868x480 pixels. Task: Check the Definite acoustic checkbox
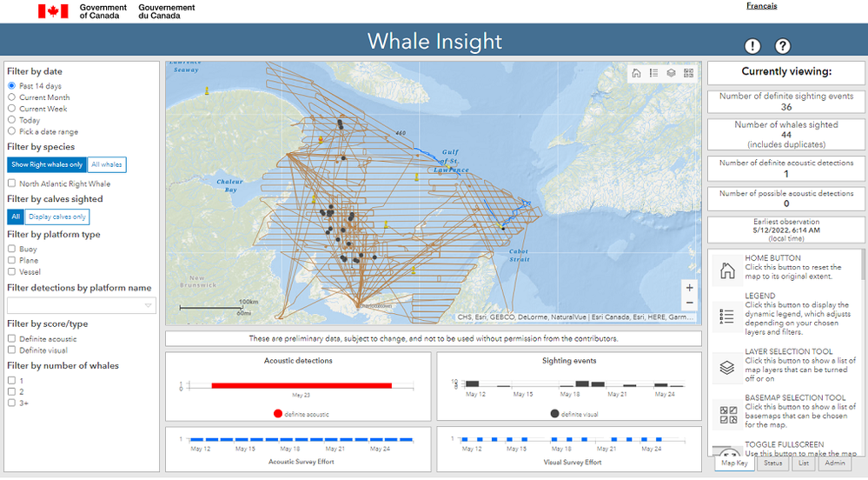[x=11, y=338]
